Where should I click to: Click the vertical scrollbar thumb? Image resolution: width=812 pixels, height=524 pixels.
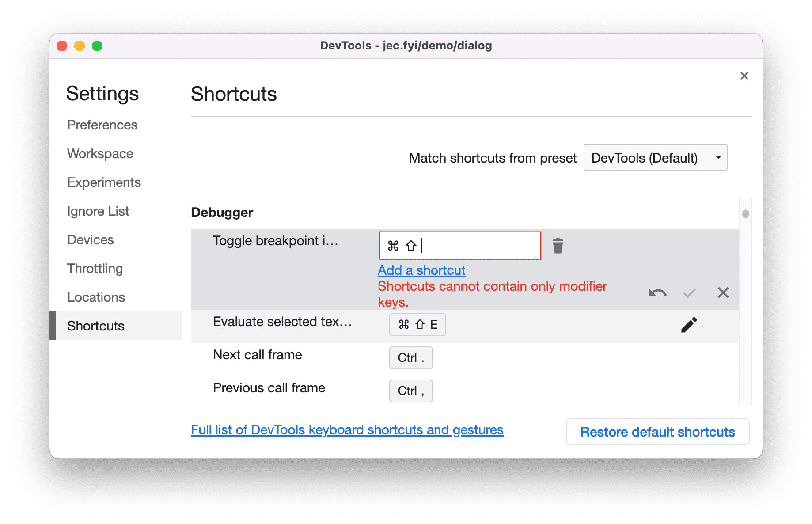click(746, 214)
